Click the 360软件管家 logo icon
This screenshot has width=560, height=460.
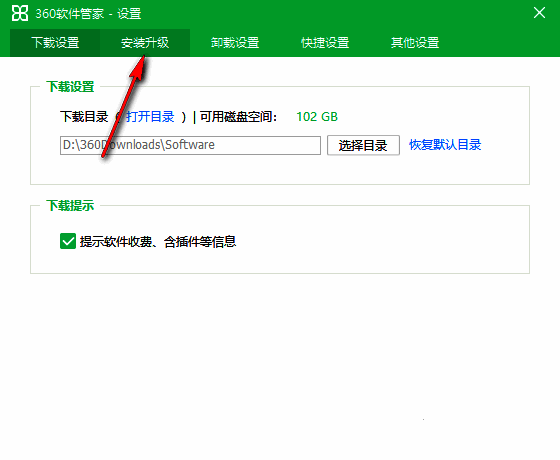pos(20,13)
